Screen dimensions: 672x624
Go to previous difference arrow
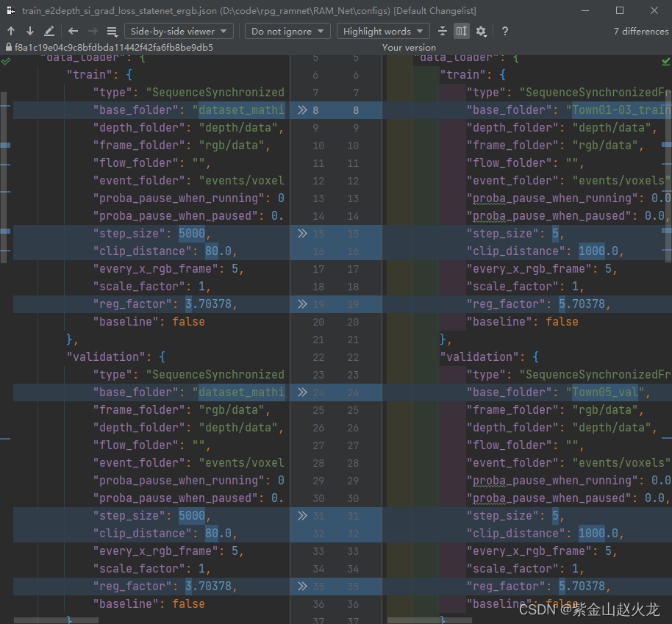pyautogui.click(x=11, y=32)
